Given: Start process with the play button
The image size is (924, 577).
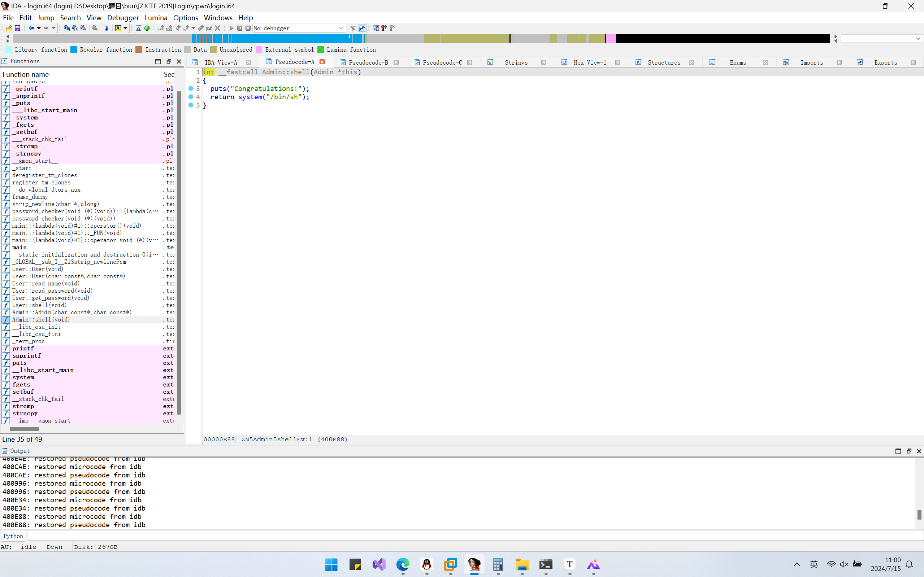Looking at the screenshot, I should pos(231,28).
